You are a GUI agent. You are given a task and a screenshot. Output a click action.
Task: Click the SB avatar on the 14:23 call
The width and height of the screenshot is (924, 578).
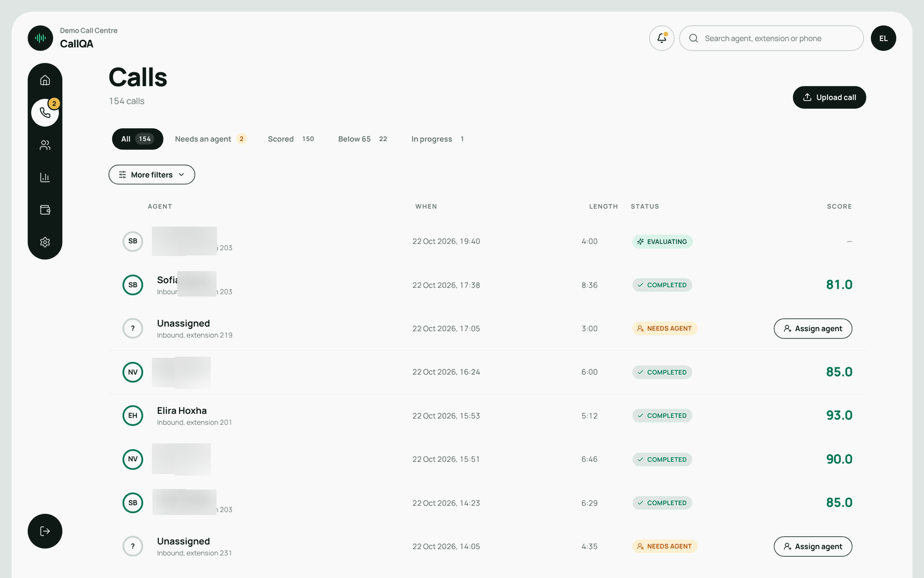click(133, 503)
